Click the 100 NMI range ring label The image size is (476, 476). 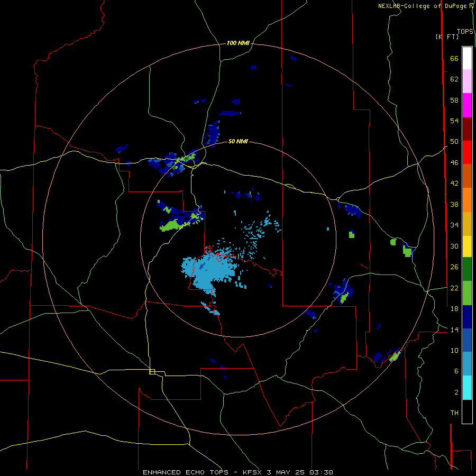238,43
